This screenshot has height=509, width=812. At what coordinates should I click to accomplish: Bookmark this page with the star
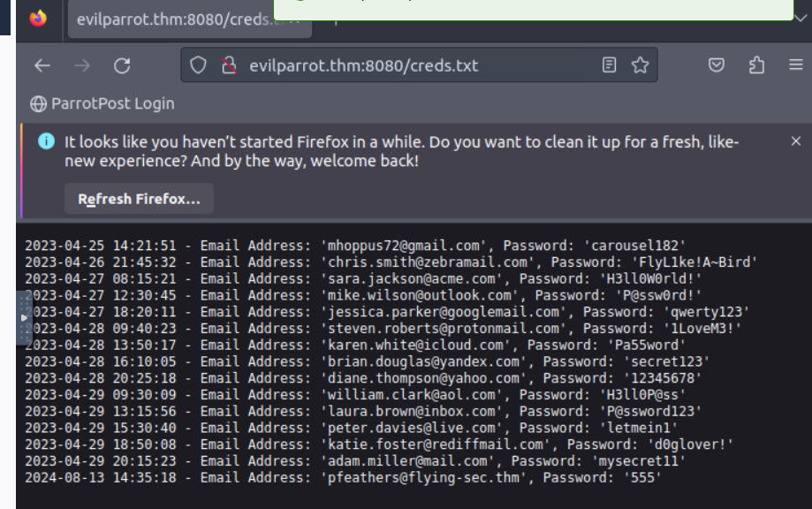tap(641, 65)
